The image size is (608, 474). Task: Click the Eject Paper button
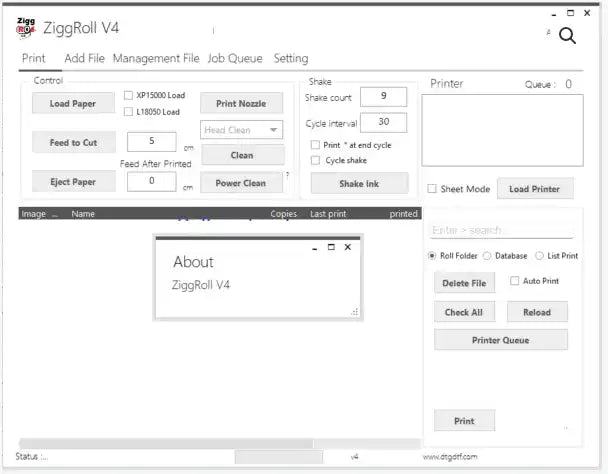point(73,182)
